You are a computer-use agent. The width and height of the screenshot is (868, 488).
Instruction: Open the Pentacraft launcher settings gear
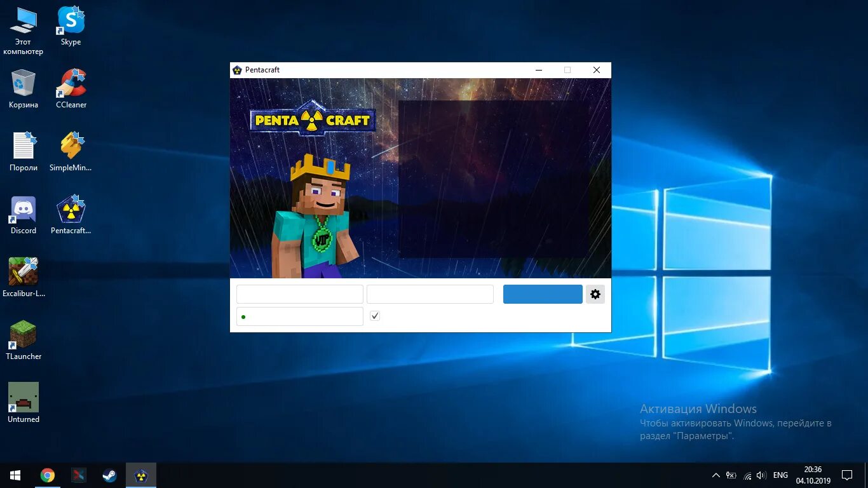click(x=595, y=294)
